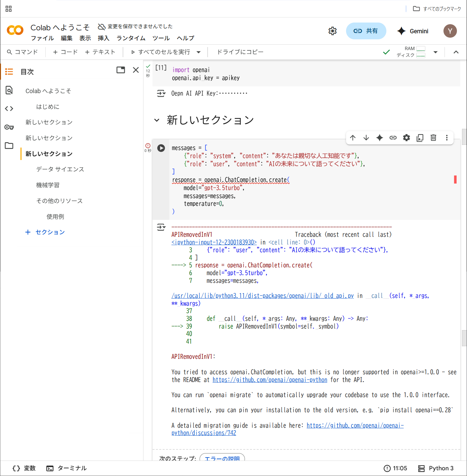Open cell editor settings gear icon
Image resolution: width=467 pixels, height=476 pixels.
[407, 138]
